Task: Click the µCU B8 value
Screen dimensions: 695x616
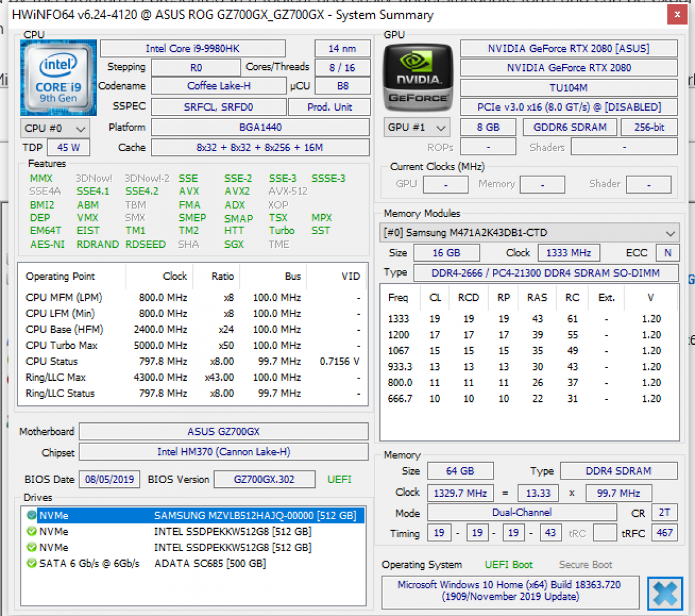Action: (342, 85)
